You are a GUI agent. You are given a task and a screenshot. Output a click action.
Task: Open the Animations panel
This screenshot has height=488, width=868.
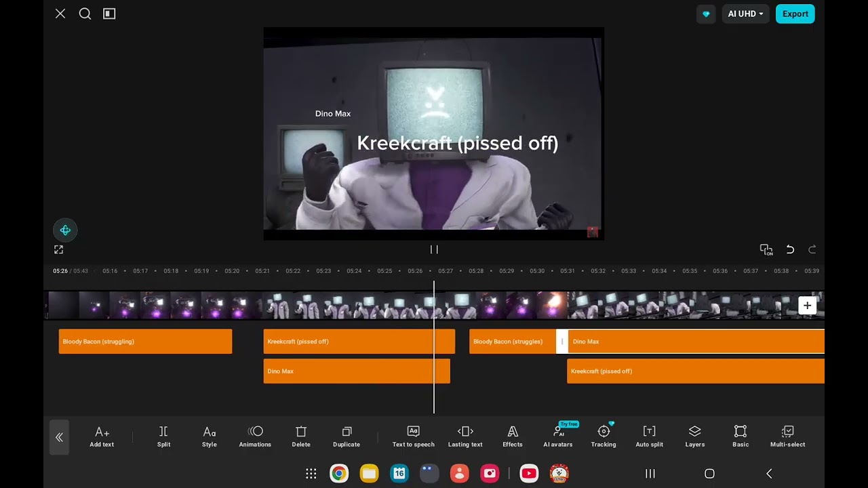255,436
